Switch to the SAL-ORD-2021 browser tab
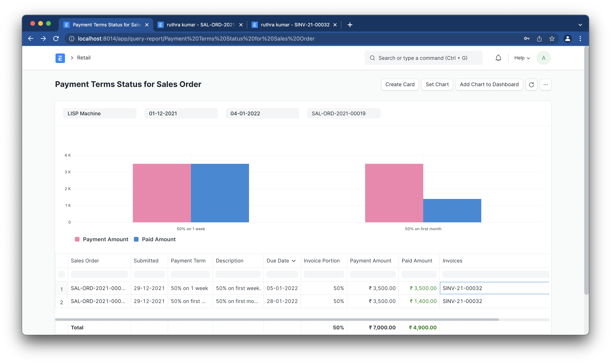Screen dimensions: 611x364 (200, 25)
